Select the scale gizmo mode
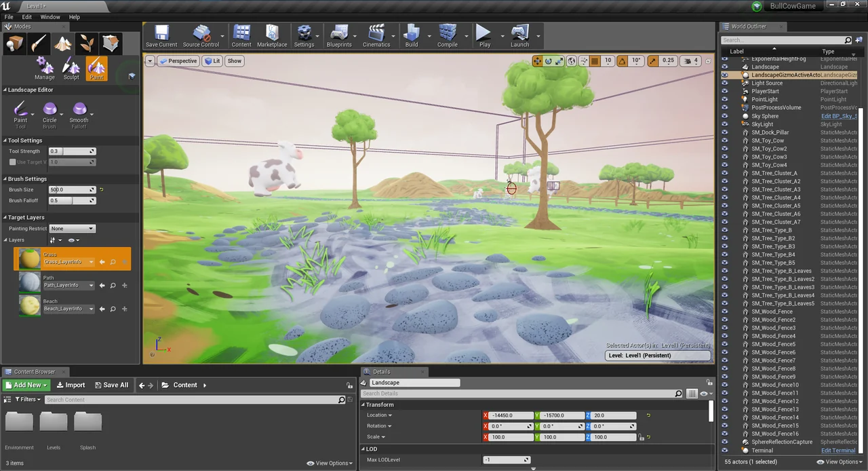The width and height of the screenshot is (868, 471). click(559, 61)
